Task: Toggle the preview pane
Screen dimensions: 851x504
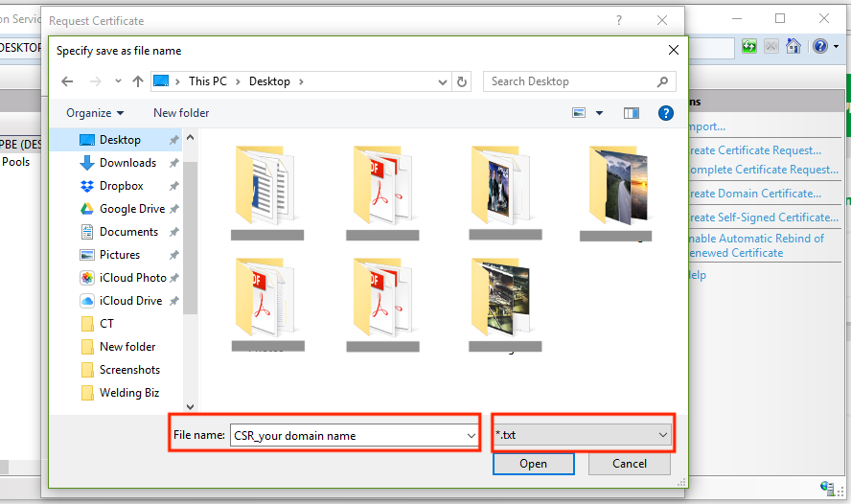Action: point(632,113)
